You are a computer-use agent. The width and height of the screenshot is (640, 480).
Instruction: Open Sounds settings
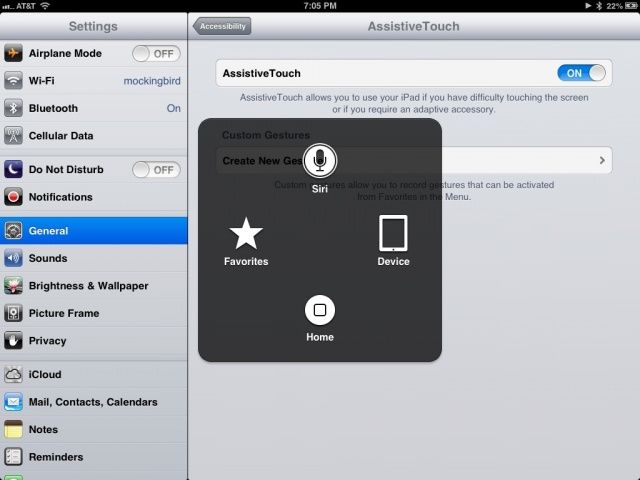pyautogui.click(x=93, y=258)
